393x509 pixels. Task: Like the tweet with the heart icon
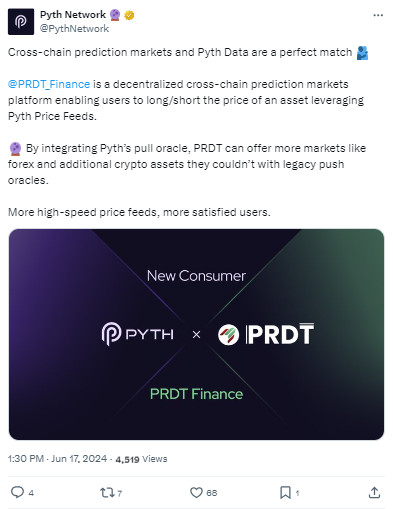pos(196,492)
